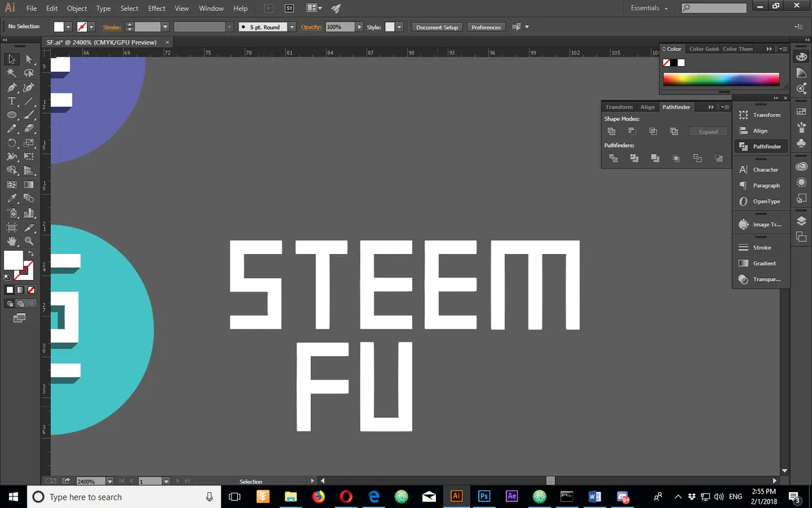This screenshot has width=812, height=508.
Task: Open the zoom level dropdown at 2400%
Action: pos(110,481)
